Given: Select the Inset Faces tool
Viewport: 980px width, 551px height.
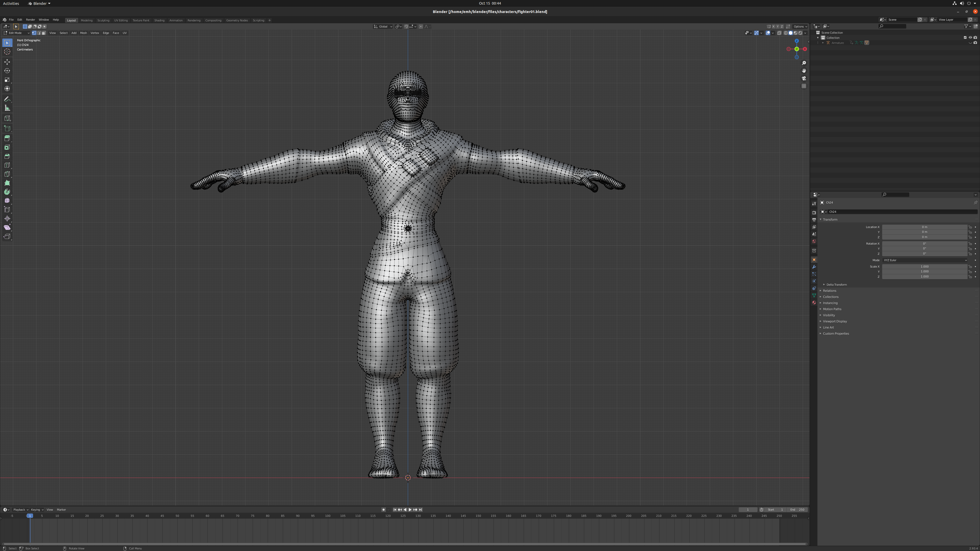Looking at the screenshot, I should 7,147.
